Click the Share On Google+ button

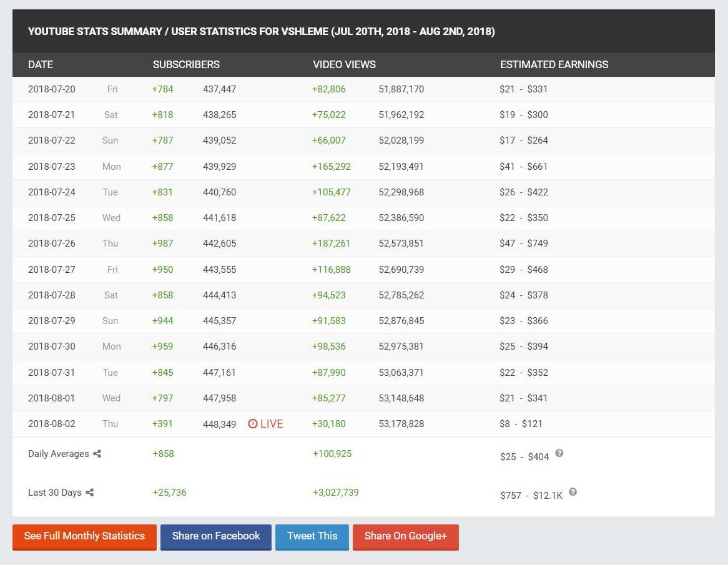(406, 536)
